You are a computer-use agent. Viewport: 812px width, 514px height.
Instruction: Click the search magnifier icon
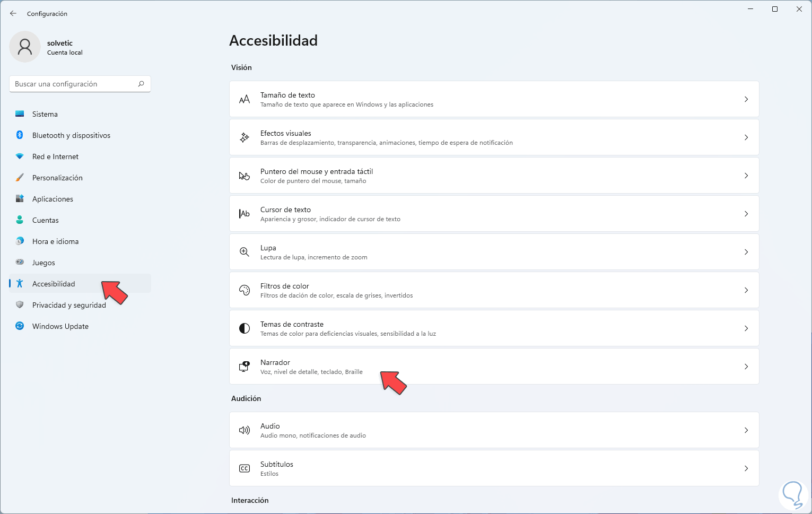(x=141, y=84)
